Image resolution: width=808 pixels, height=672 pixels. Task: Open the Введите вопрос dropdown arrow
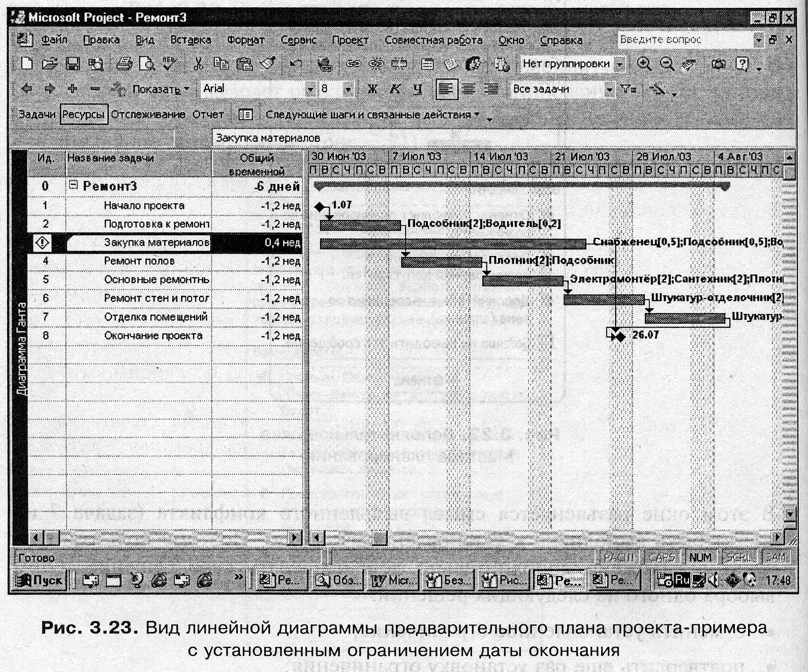[758, 40]
